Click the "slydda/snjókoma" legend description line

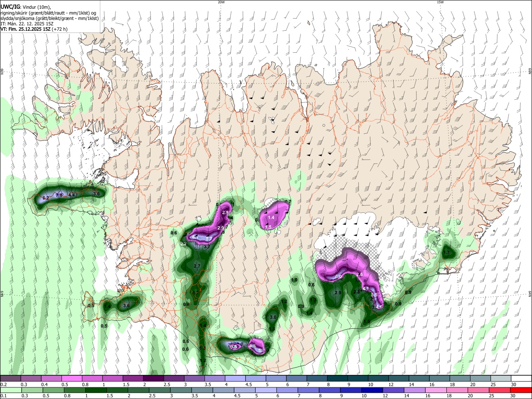pos(49,18)
